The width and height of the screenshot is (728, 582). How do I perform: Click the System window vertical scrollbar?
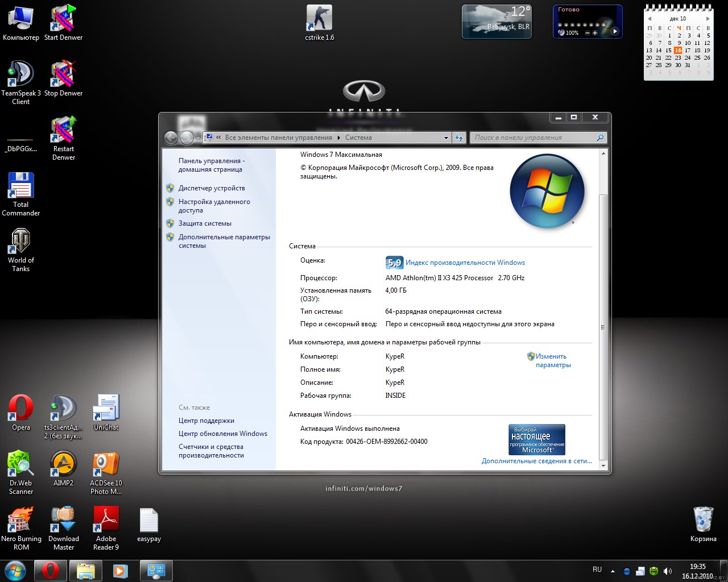[603, 327]
